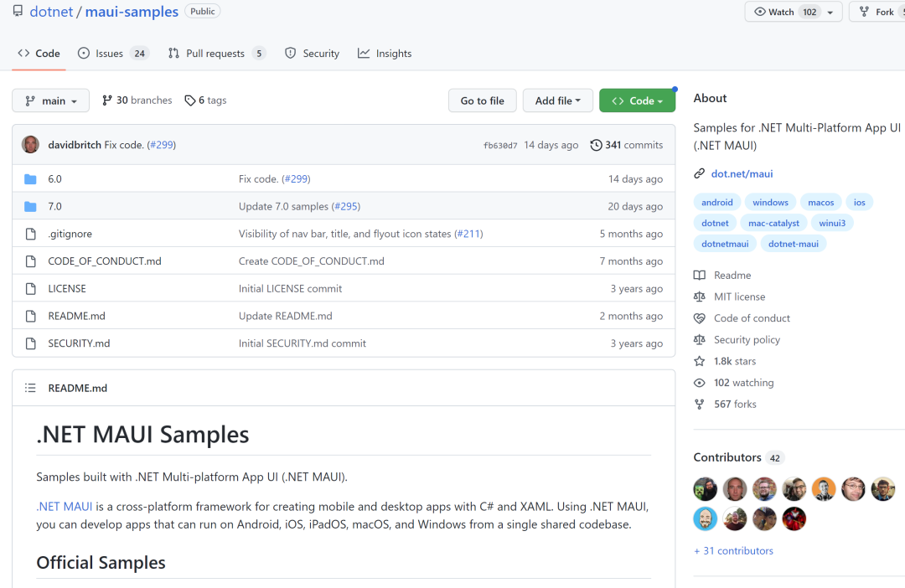Click the file icon next to LICENSE

pyautogui.click(x=31, y=288)
